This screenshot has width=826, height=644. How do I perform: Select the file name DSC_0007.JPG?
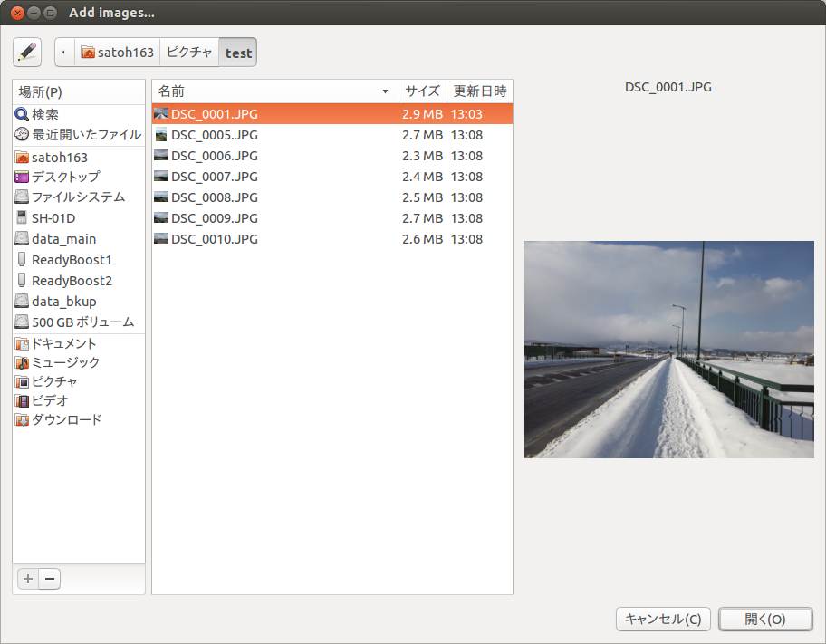tap(215, 177)
